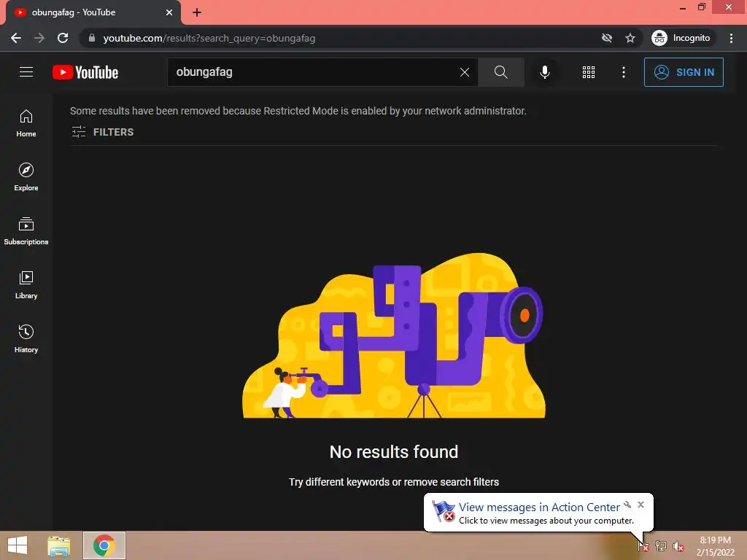
Task: Go back with the browser back arrow
Action: pyautogui.click(x=16, y=38)
